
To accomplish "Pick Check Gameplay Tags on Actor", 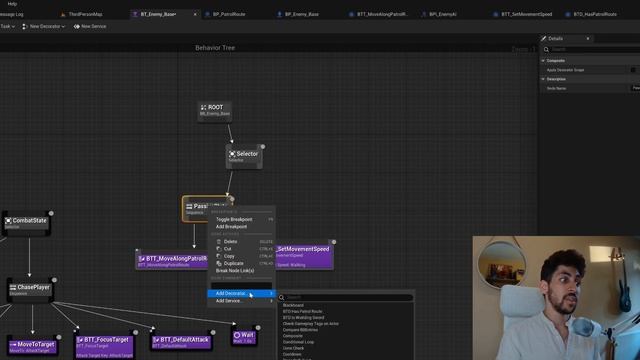I will pos(311,324).
